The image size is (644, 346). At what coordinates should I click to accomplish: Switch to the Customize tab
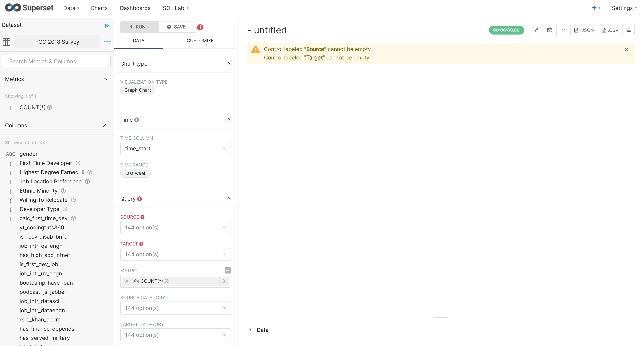click(200, 40)
